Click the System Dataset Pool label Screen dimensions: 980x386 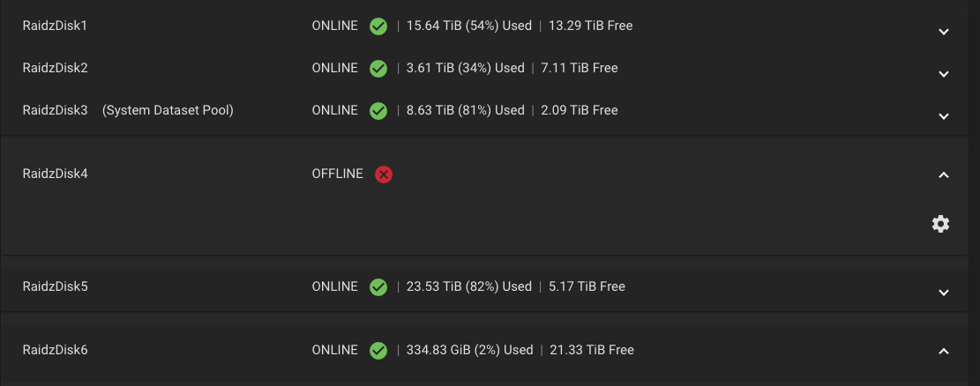(x=168, y=110)
